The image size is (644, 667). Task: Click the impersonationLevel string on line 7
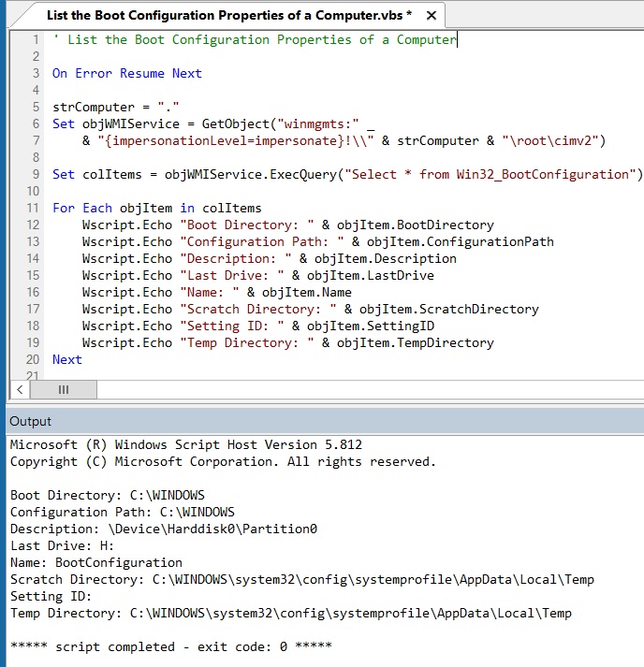(x=235, y=141)
